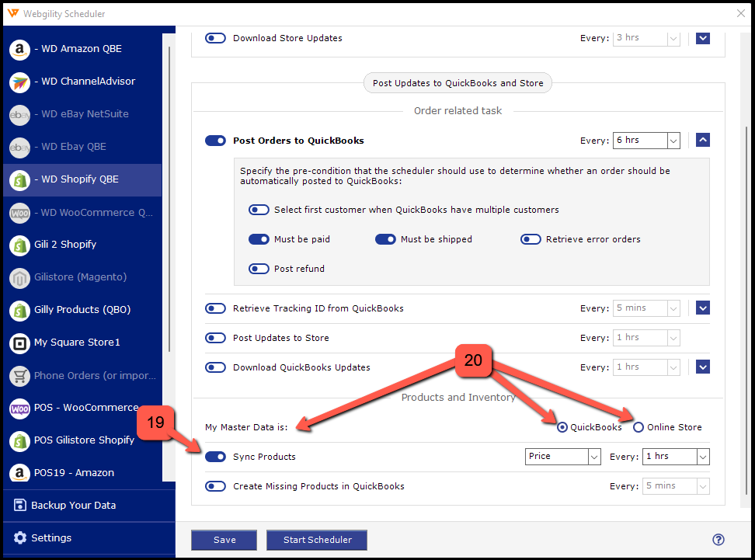Toggle Retrieve error orders switch
The width and height of the screenshot is (755, 560).
point(531,239)
